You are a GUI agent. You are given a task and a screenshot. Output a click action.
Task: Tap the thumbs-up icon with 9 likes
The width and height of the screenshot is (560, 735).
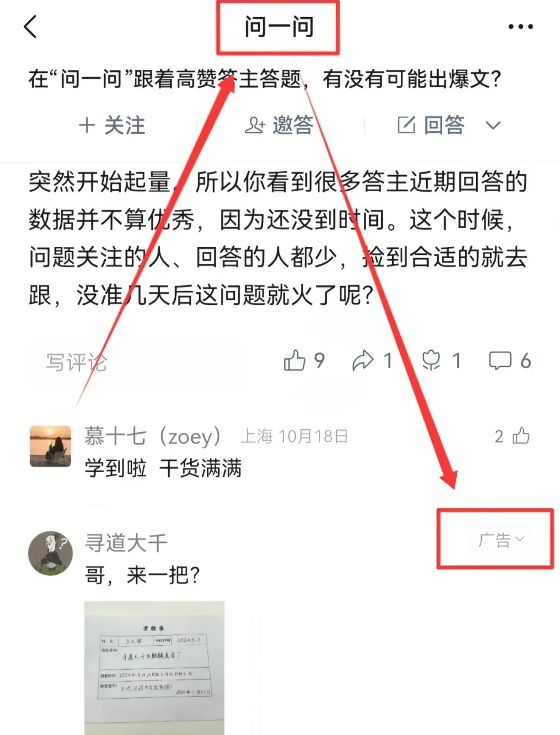(x=295, y=361)
